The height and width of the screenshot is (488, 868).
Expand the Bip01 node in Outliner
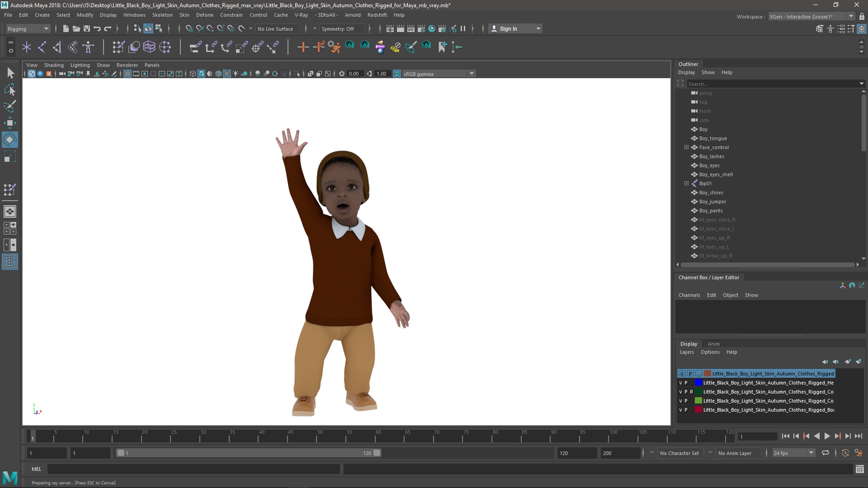(x=686, y=183)
